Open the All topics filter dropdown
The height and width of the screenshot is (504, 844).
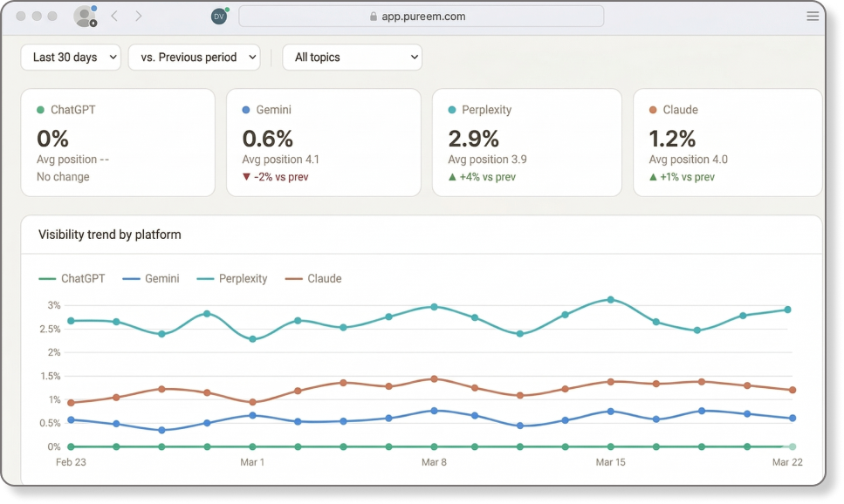(x=352, y=57)
